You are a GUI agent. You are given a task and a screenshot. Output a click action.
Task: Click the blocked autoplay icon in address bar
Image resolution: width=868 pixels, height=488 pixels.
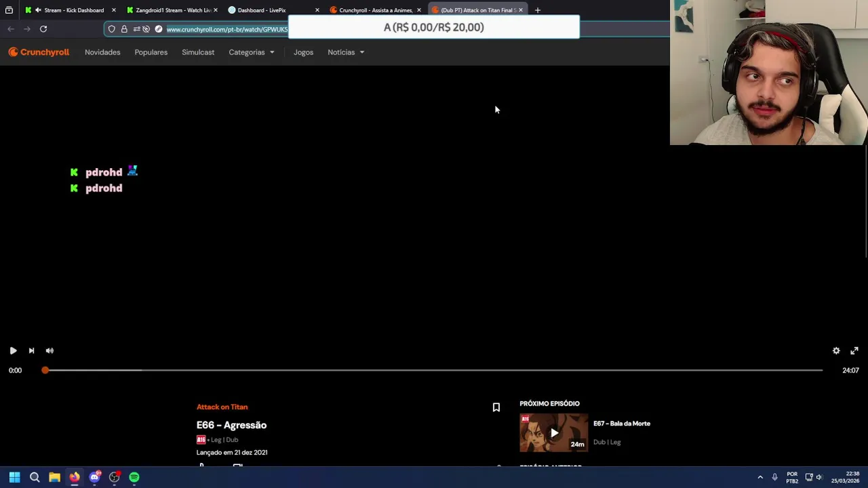146,29
